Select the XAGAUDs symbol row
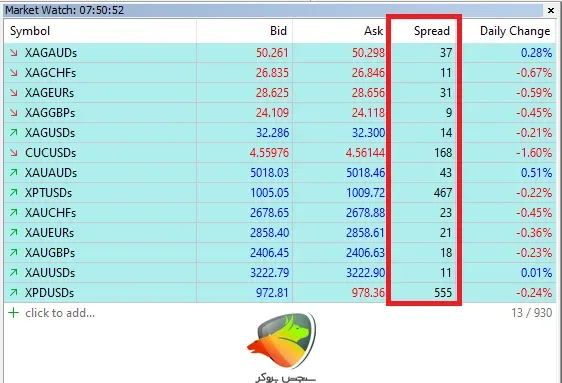The width and height of the screenshot is (562, 383). (280, 53)
